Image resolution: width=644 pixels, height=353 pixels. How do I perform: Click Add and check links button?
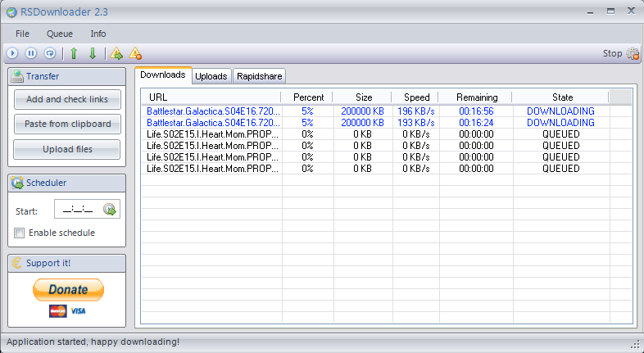[67, 99]
